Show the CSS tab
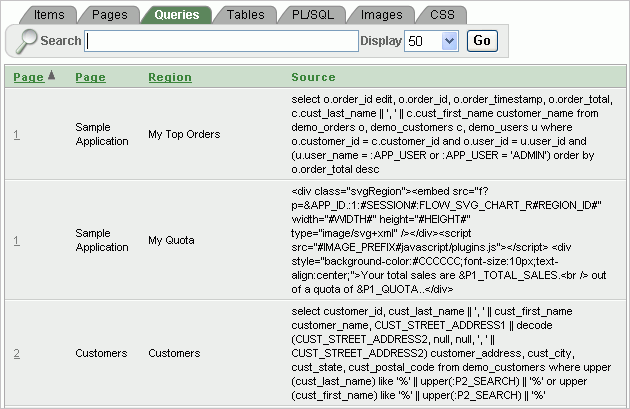The height and width of the screenshot is (409, 630). point(441,15)
